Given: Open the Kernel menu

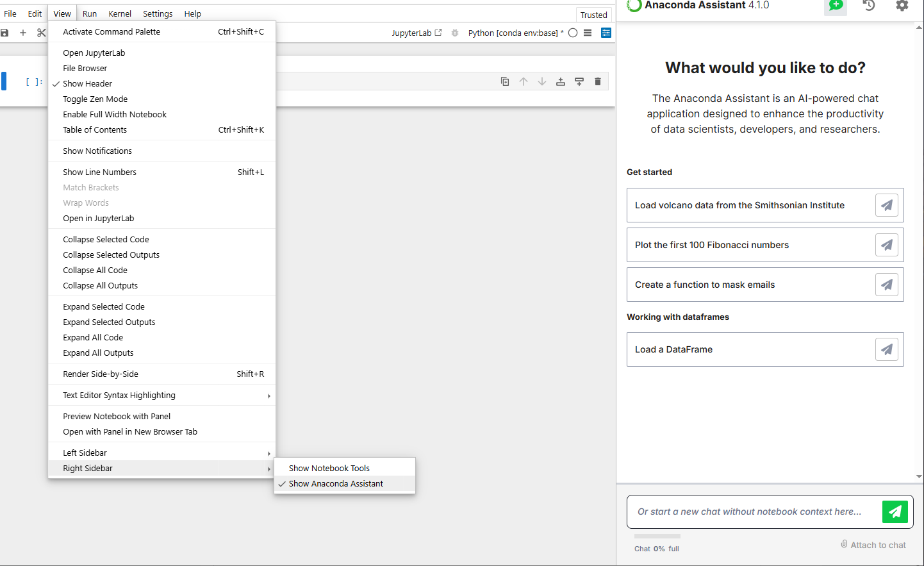Looking at the screenshot, I should point(120,13).
